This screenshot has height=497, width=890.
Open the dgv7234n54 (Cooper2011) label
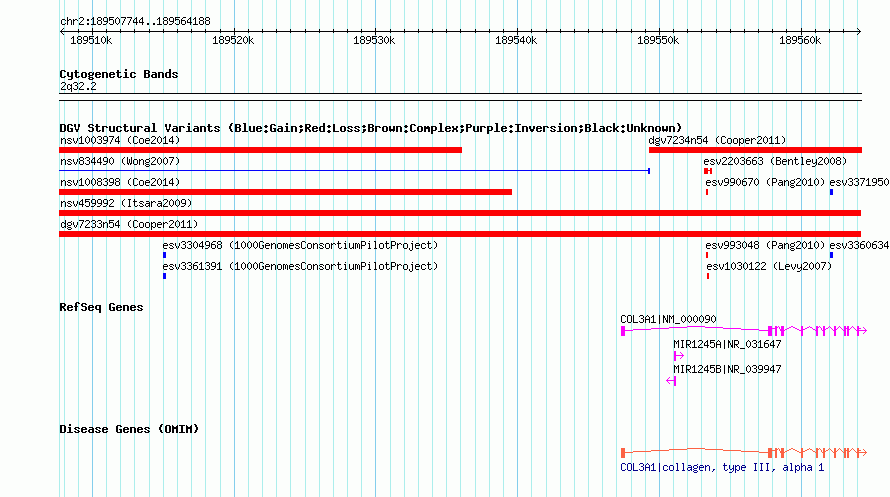[x=717, y=140]
